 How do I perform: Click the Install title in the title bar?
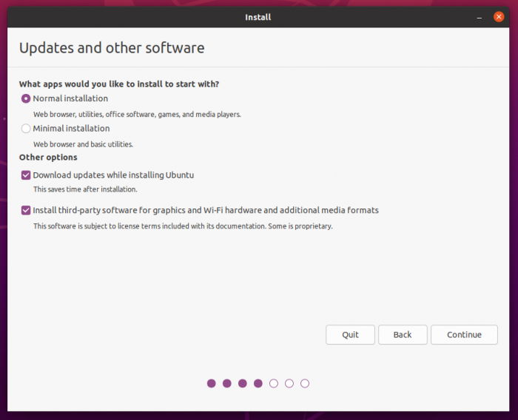pos(258,17)
